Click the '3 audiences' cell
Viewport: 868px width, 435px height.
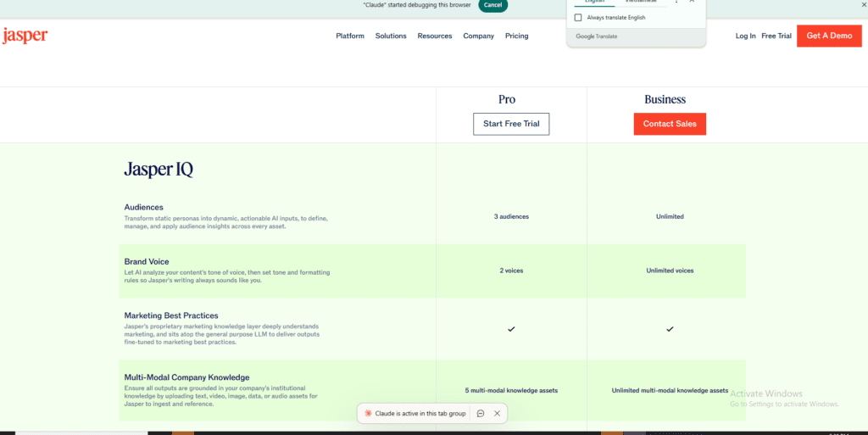pos(511,216)
